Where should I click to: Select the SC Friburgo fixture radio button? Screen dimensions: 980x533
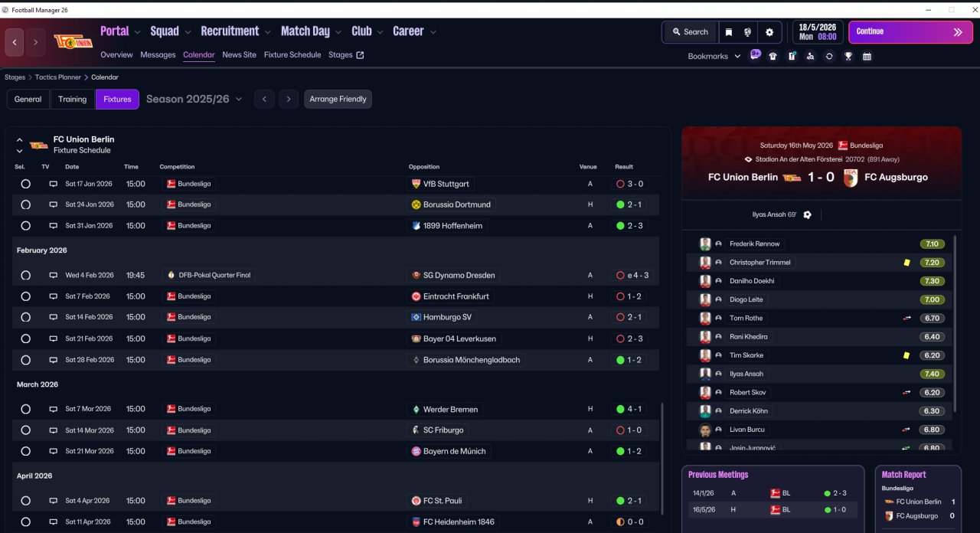click(x=25, y=430)
